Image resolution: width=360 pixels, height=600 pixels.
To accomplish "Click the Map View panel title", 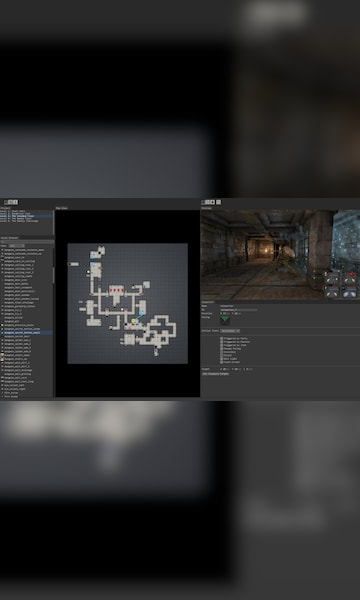I will (61, 208).
